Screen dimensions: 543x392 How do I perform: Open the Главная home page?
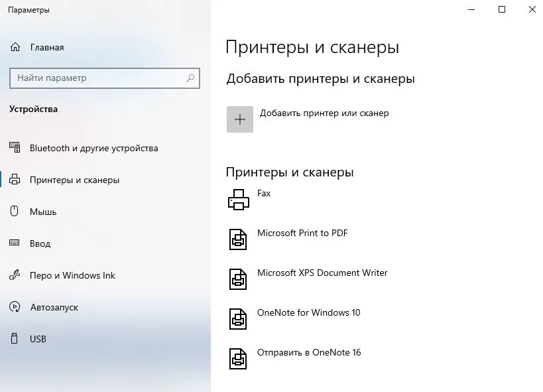pos(47,48)
